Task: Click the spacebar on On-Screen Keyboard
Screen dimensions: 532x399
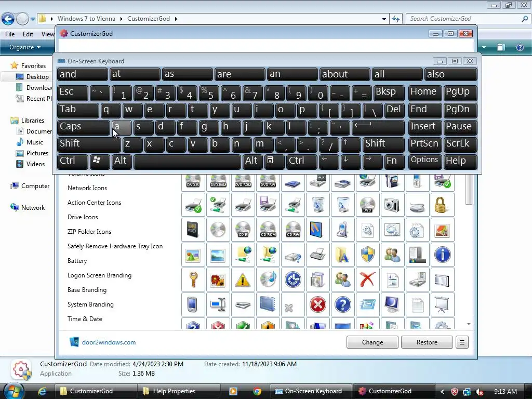Action: [187, 162]
